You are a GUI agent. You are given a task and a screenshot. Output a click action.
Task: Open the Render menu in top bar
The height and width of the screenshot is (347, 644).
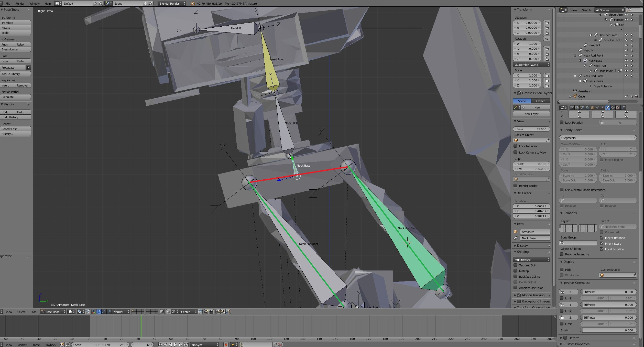(x=20, y=4)
